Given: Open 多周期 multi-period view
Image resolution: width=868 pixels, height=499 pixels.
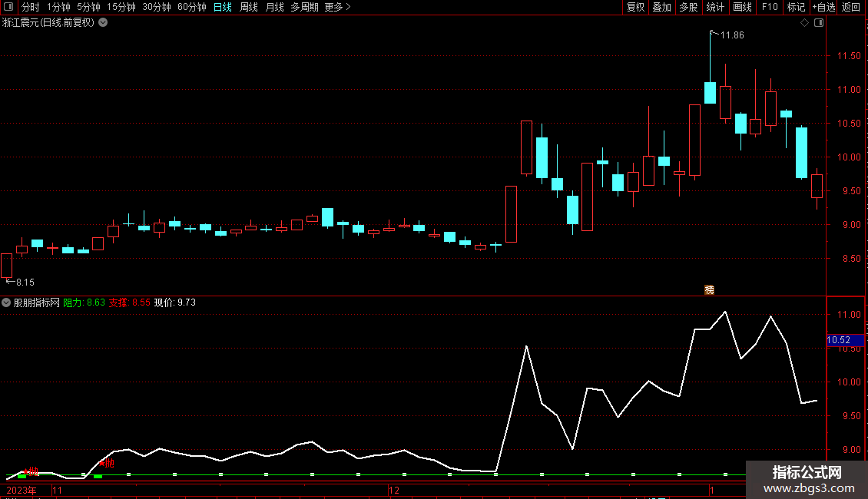Looking at the screenshot, I should (304, 7).
